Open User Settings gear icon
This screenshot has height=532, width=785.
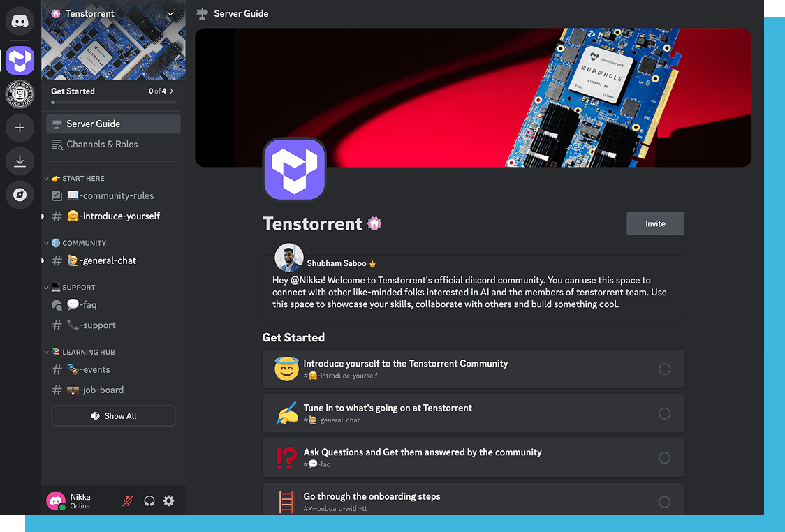pos(169,501)
